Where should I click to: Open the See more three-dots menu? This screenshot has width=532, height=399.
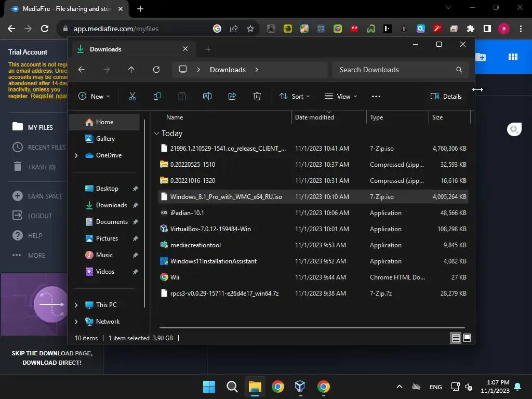(376, 96)
